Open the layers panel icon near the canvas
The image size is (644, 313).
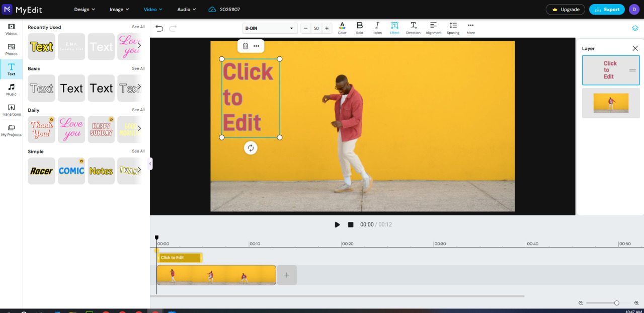click(x=634, y=28)
